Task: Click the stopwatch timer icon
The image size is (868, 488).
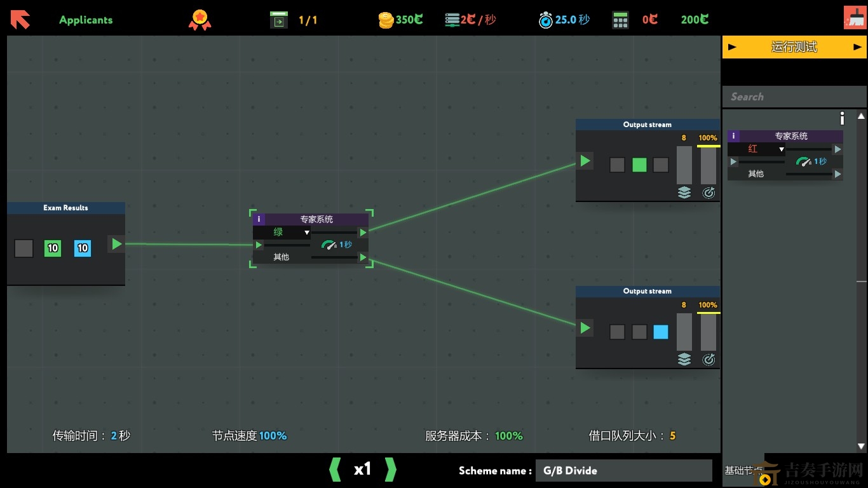Action: (545, 20)
